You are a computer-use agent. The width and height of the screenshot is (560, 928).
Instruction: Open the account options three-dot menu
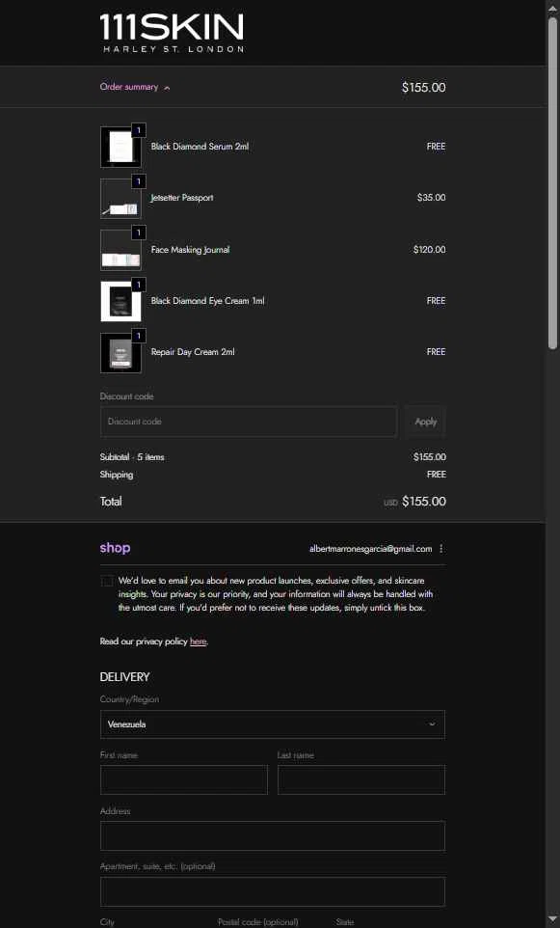click(x=441, y=549)
